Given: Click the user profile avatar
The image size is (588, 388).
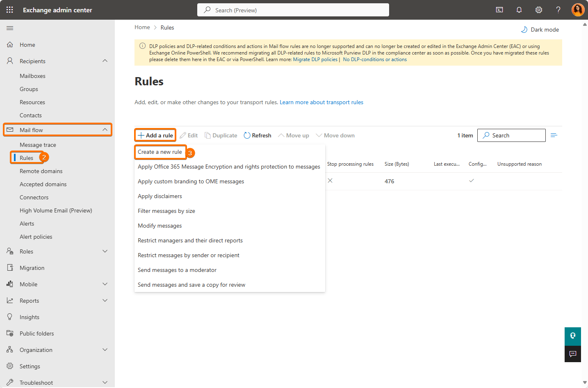Looking at the screenshot, I should [x=578, y=10].
